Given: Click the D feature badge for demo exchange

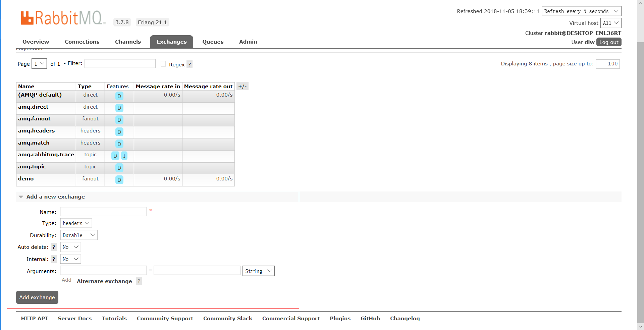Looking at the screenshot, I should [x=119, y=180].
